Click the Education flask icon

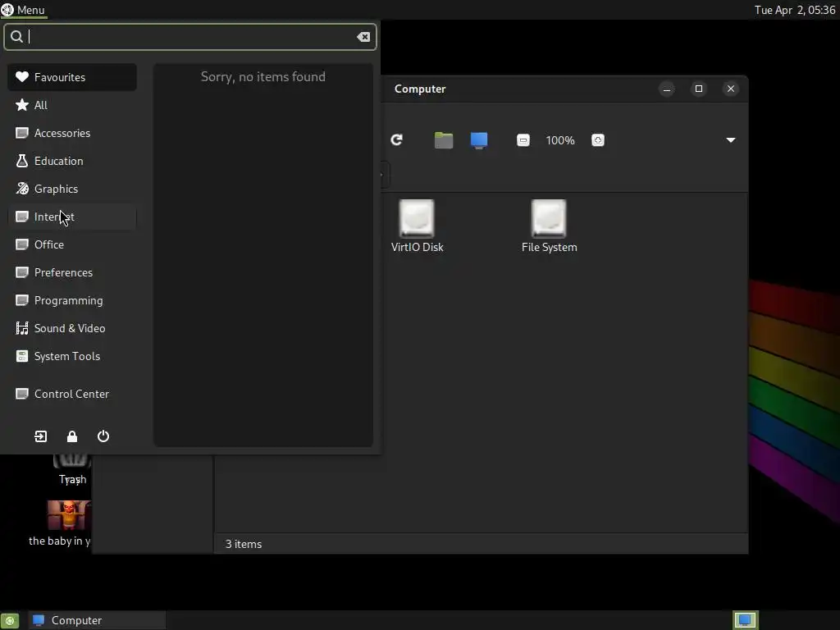tap(22, 161)
